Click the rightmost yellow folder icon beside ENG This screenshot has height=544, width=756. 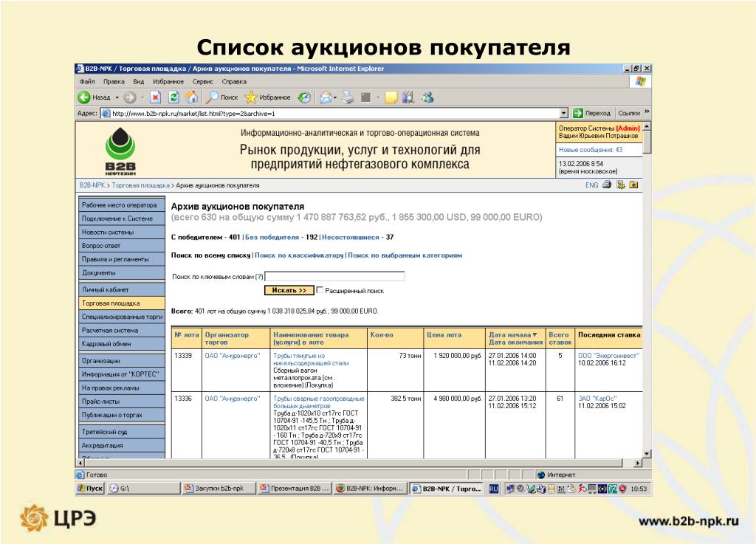pos(633,185)
